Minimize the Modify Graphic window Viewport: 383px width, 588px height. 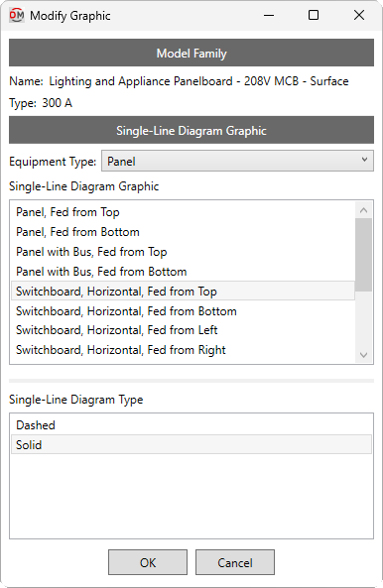[269, 16]
